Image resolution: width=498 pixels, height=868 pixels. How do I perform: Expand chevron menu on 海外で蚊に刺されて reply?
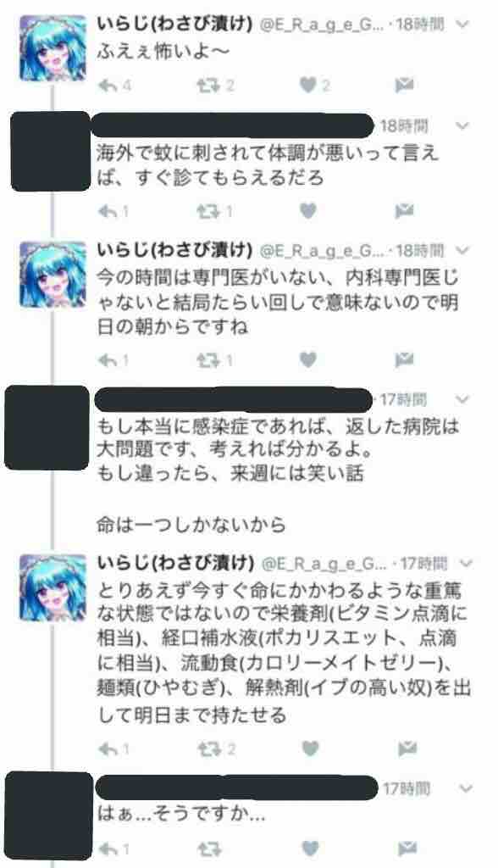(x=462, y=126)
